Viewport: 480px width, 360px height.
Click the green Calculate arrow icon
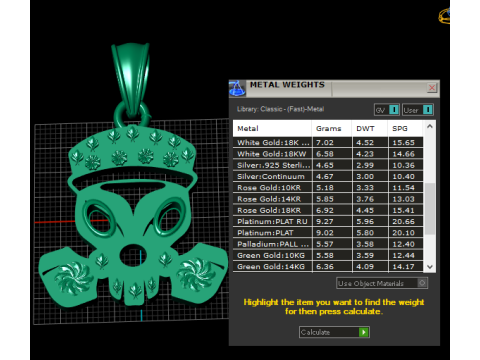pyautogui.click(x=364, y=332)
